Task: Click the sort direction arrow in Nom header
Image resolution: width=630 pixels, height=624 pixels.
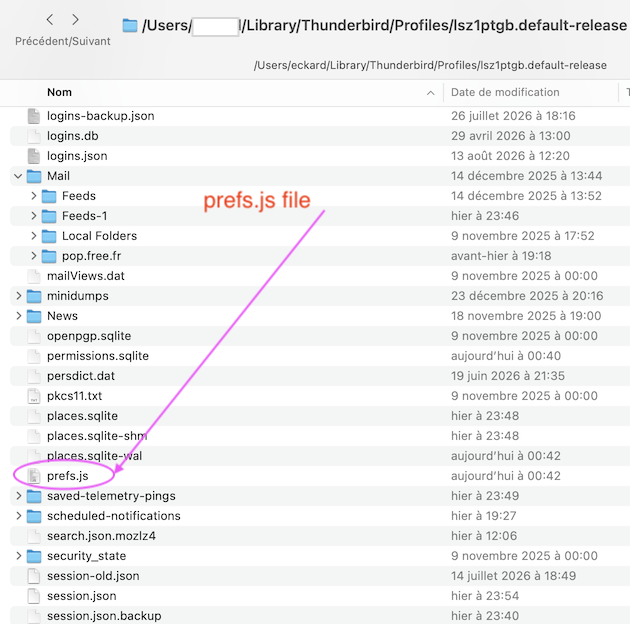Action: point(430,93)
